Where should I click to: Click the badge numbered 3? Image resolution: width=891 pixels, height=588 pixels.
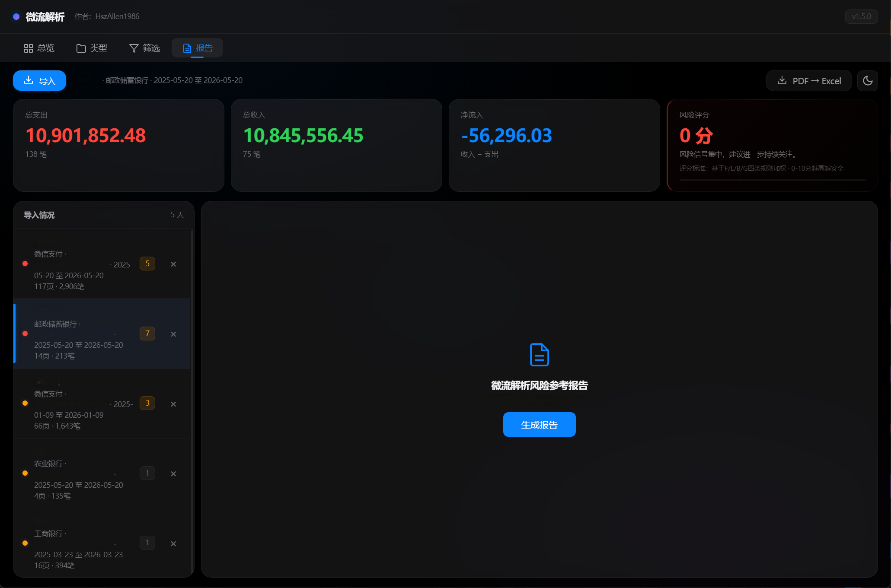pyautogui.click(x=147, y=403)
